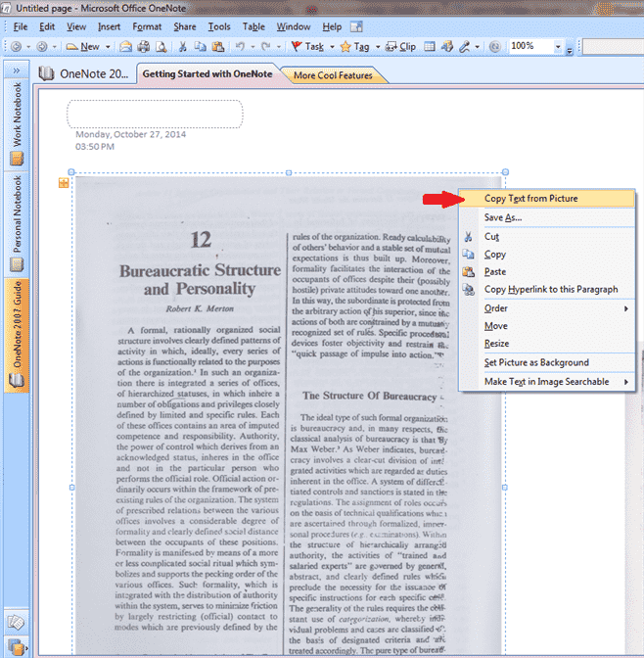Open the Insert menu
644x658 pixels.
pyautogui.click(x=109, y=26)
